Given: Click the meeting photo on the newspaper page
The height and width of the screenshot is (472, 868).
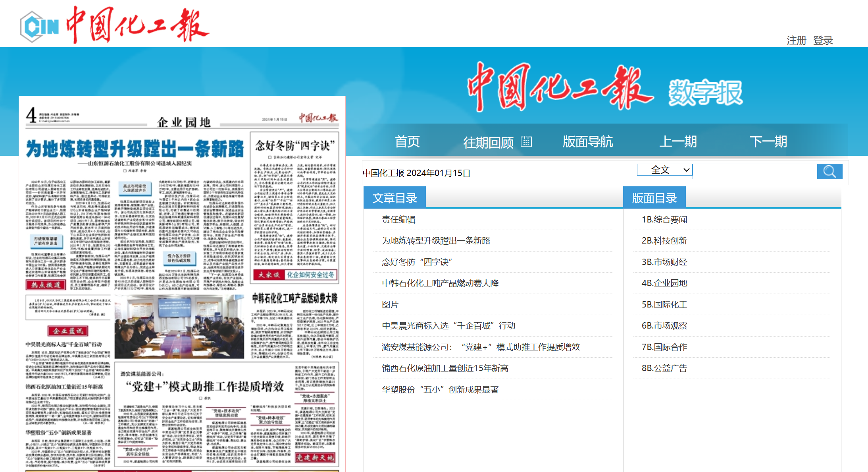Looking at the screenshot, I should [179, 327].
